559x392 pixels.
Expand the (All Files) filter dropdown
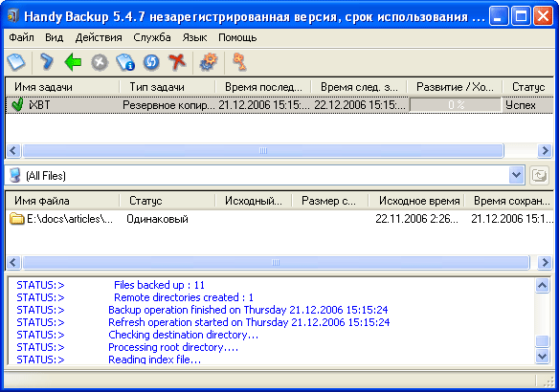point(516,175)
